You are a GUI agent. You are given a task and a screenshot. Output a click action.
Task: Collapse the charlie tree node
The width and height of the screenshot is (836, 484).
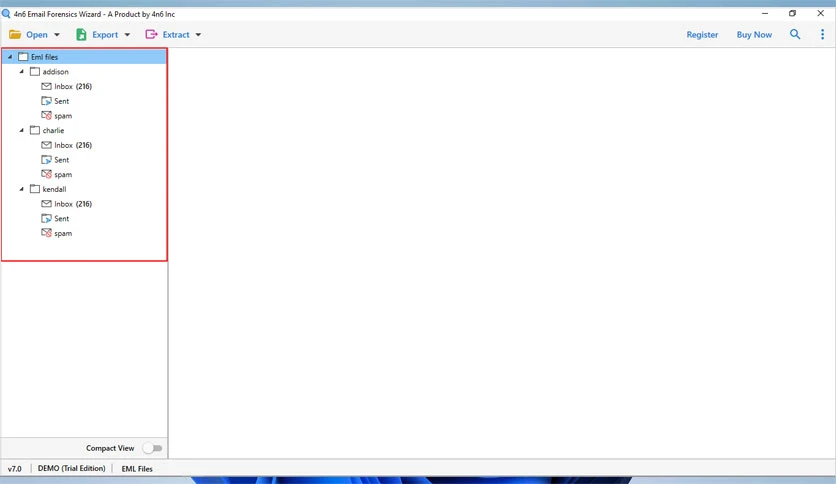[22, 130]
